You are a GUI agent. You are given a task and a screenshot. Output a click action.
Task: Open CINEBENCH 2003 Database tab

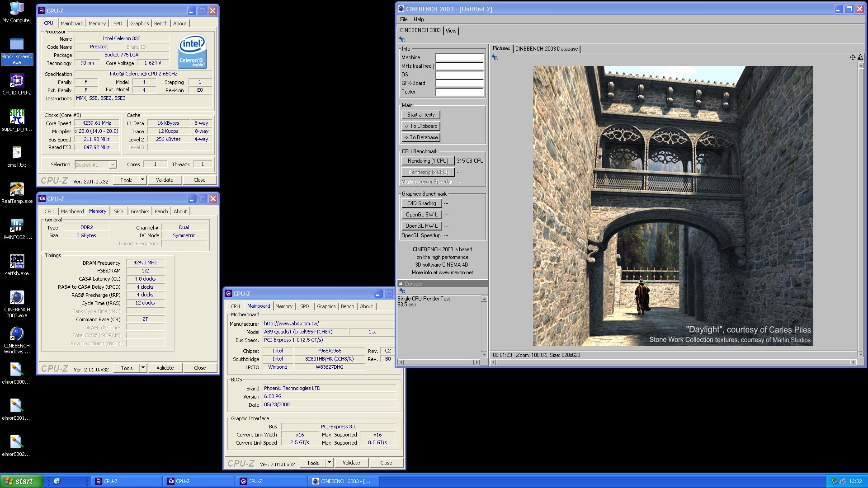tap(547, 49)
